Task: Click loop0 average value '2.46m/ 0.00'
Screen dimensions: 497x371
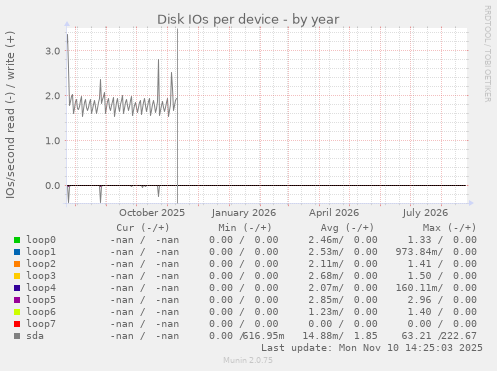Action: [x=343, y=240]
